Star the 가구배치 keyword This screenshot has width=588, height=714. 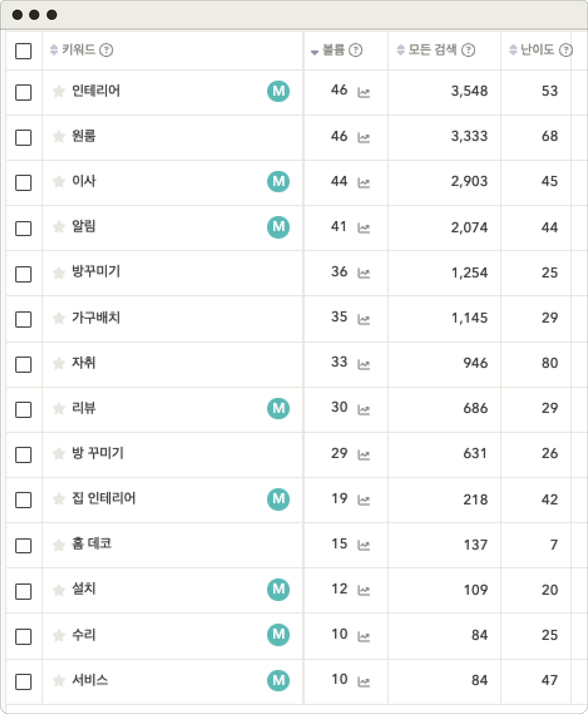point(59,318)
